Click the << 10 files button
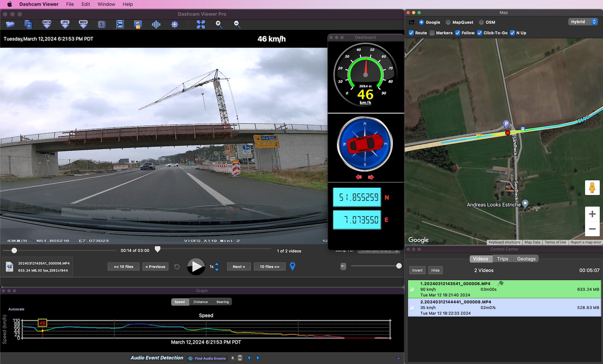The height and width of the screenshot is (364, 603). click(123, 267)
